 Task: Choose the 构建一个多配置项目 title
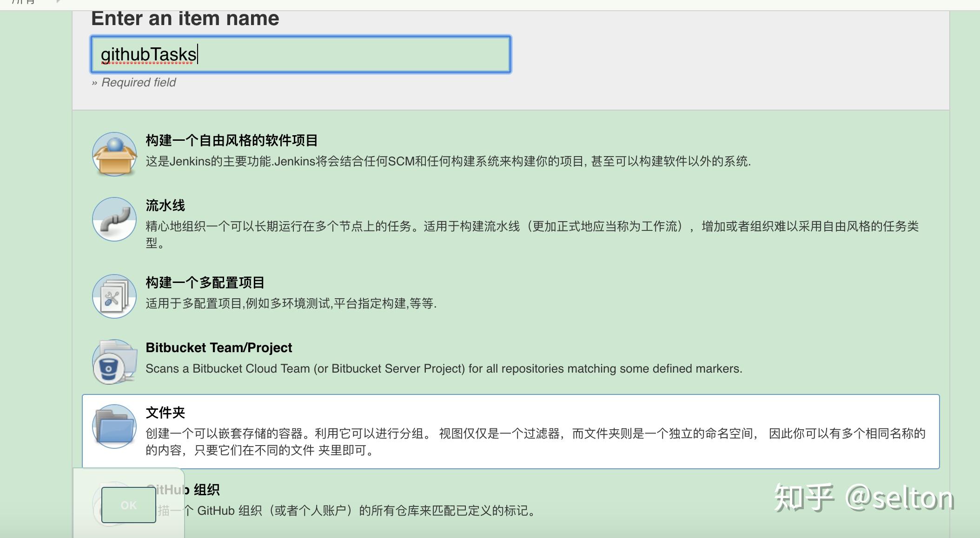pos(205,282)
